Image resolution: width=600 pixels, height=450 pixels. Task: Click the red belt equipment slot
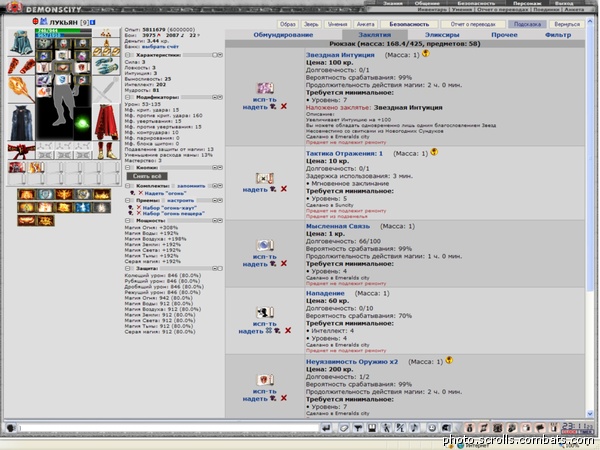coord(21,151)
